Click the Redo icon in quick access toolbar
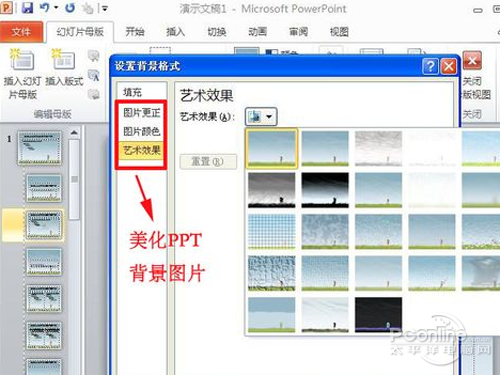 (70, 8)
